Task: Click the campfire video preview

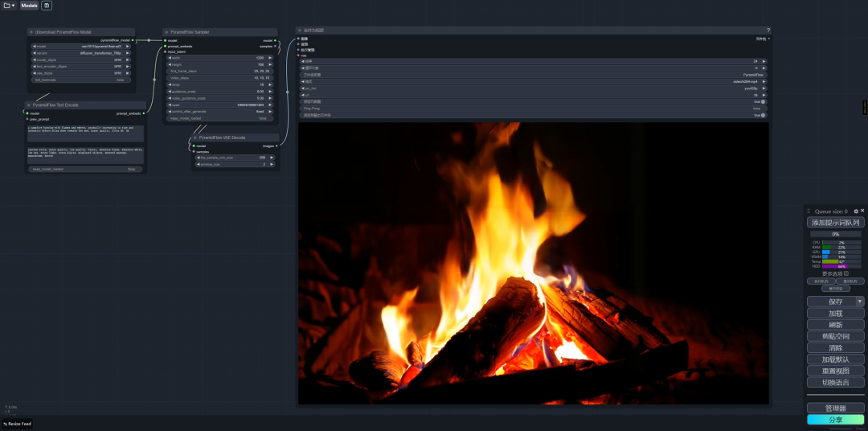Action: (533, 263)
